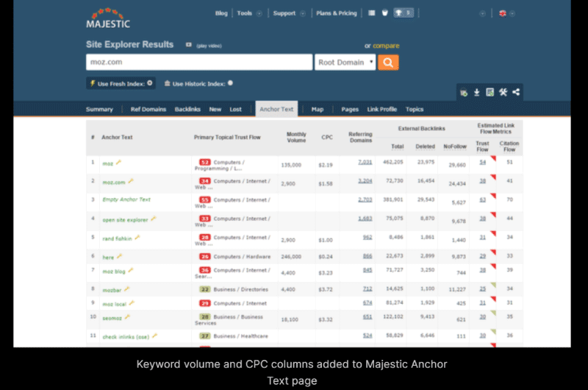Click the video camera icon beside title

pyautogui.click(x=189, y=45)
